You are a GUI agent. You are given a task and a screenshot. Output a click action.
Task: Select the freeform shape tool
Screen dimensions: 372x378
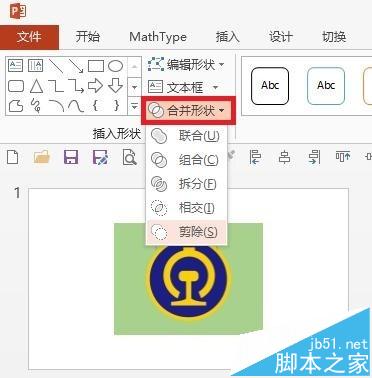(16, 106)
